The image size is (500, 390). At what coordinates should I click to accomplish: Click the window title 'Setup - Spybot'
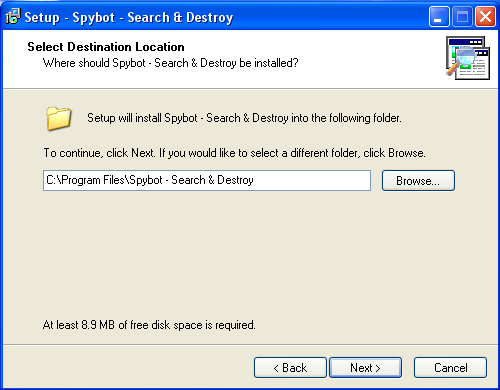tap(129, 17)
